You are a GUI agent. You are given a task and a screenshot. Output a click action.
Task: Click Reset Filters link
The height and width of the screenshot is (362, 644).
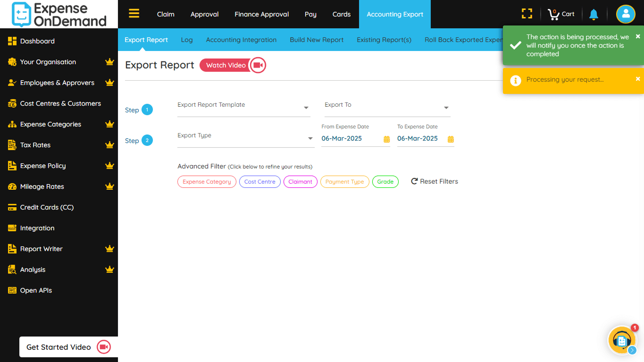tap(435, 181)
